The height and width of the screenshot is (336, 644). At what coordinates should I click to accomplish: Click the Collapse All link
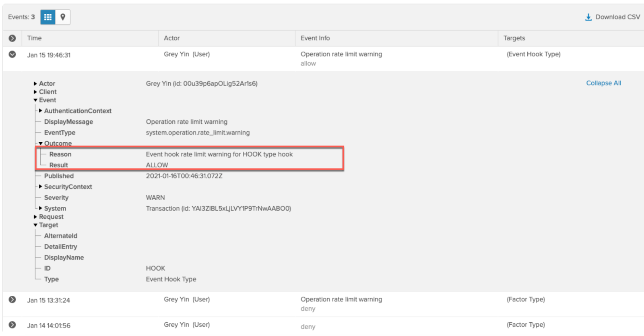(603, 83)
